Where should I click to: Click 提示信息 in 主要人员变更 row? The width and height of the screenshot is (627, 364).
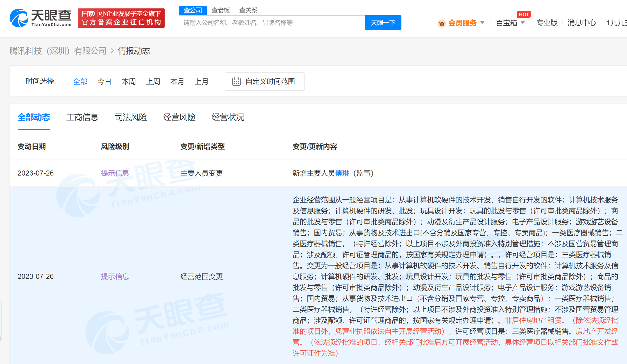(x=115, y=173)
